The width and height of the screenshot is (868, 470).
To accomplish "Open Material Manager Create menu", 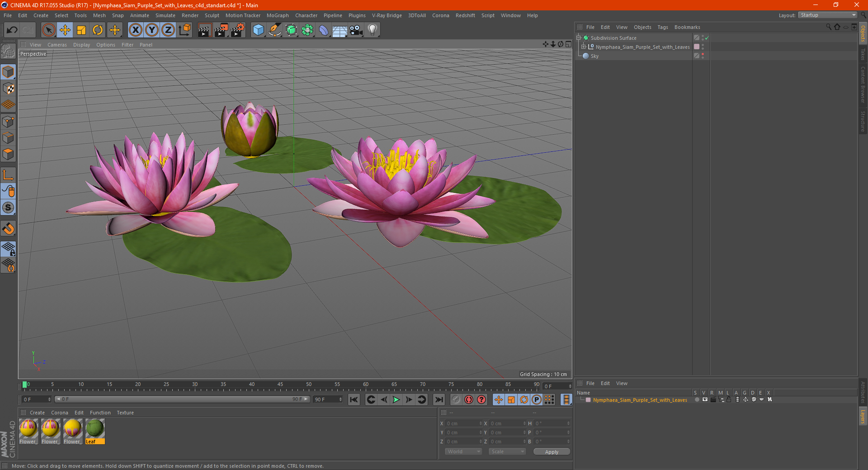I will 37,413.
